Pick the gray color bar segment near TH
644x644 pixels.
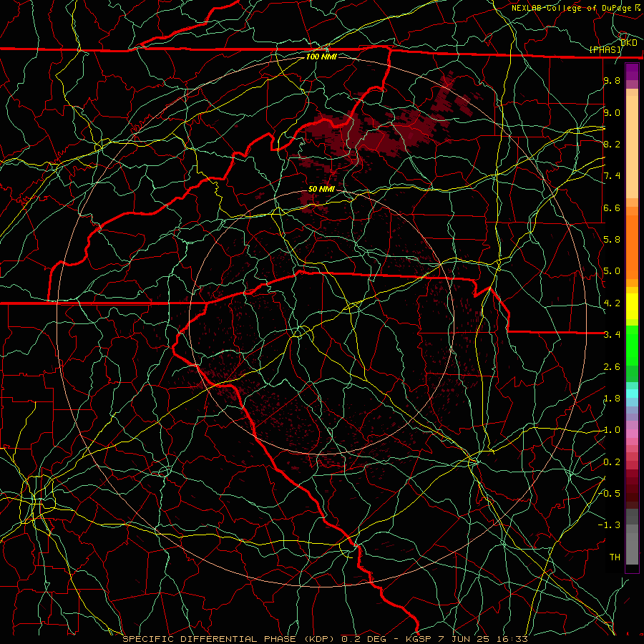pos(632,549)
